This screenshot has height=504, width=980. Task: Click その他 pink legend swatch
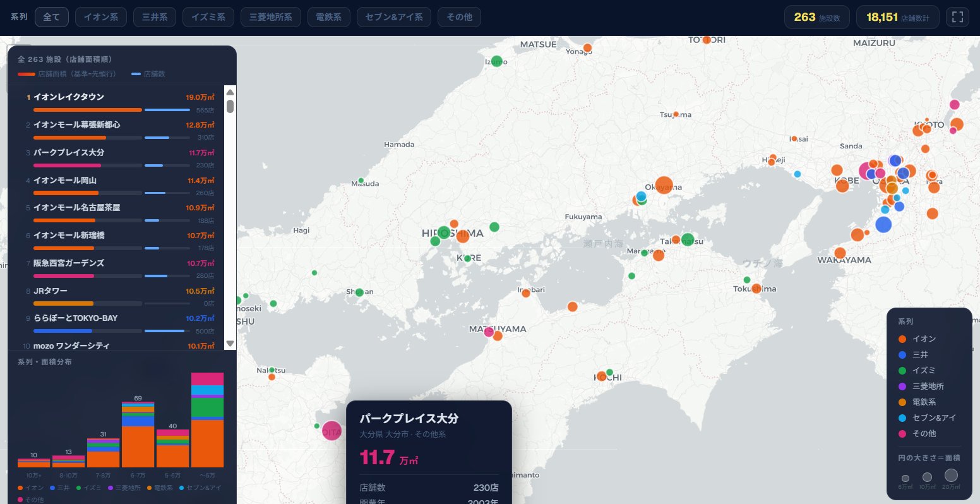[x=902, y=433]
